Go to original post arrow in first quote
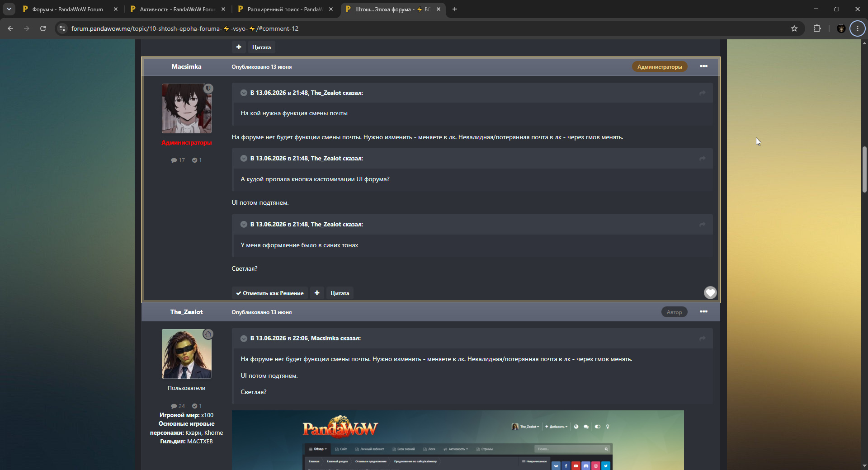The width and height of the screenshot is (868, 470). click(x=703, y=93)
